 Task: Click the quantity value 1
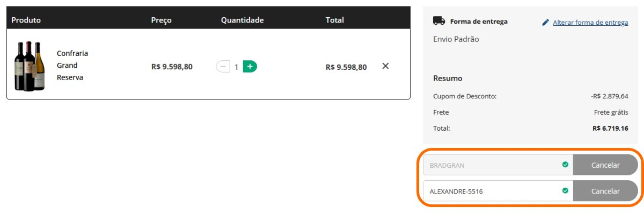(x=236, y=67)
